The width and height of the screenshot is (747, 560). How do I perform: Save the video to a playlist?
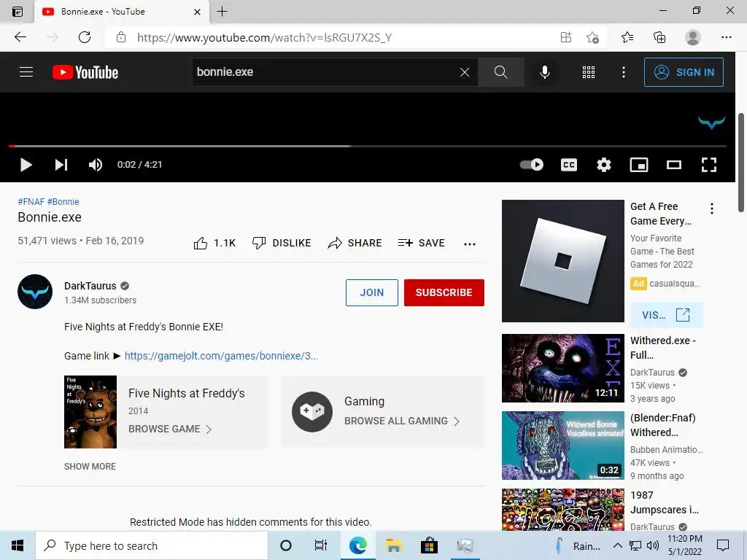pyautogui.click(x=421, y=243)
